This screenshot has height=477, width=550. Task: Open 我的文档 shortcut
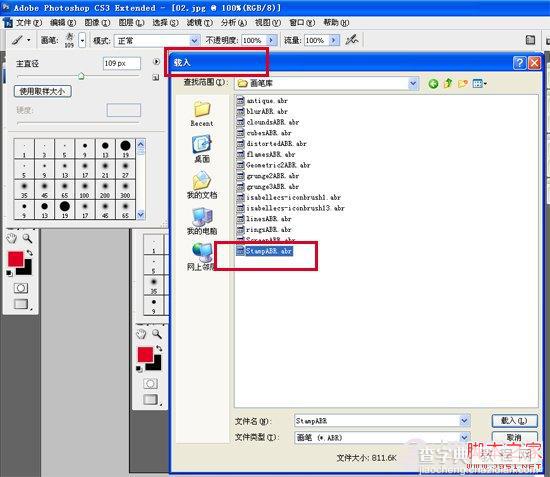coord(202,185)
